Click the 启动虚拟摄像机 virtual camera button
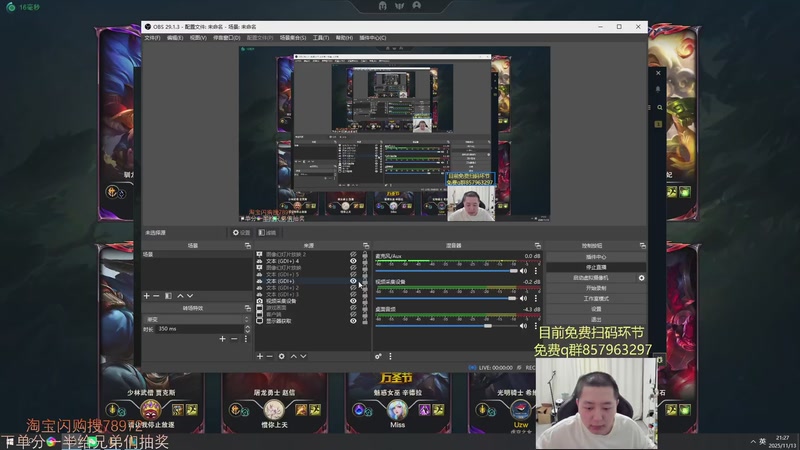800x450 pixels. click(590, 278)
